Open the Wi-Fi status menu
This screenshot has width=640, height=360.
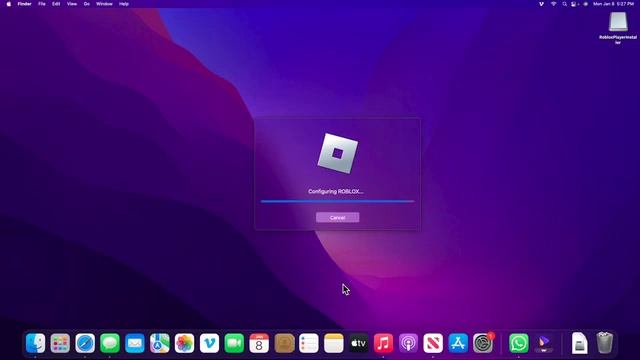pyautogui.click(x=553, y=4)
